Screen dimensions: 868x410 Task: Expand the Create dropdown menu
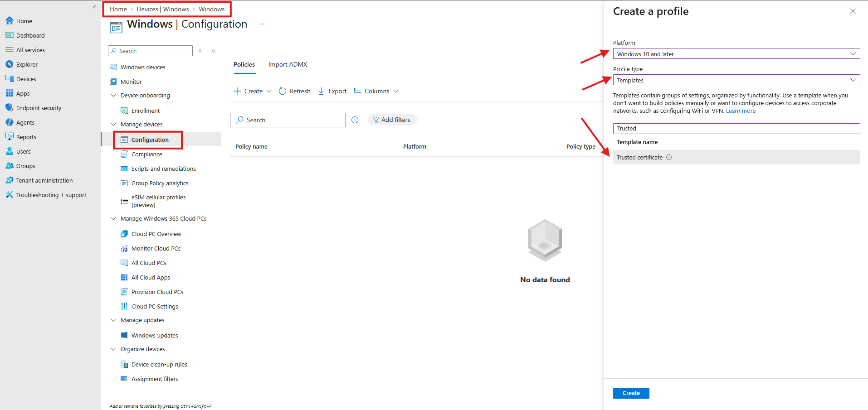[253, 91]
